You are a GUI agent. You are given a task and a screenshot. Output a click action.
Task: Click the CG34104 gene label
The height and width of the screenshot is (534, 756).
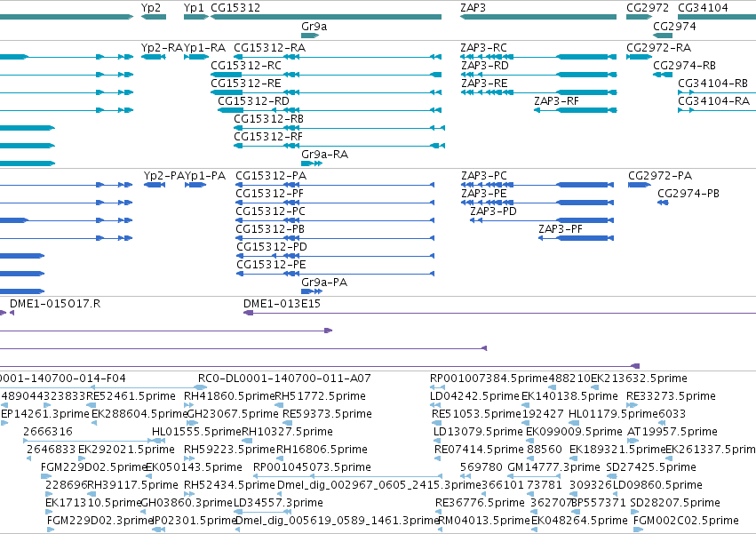[x=703, y=8]
